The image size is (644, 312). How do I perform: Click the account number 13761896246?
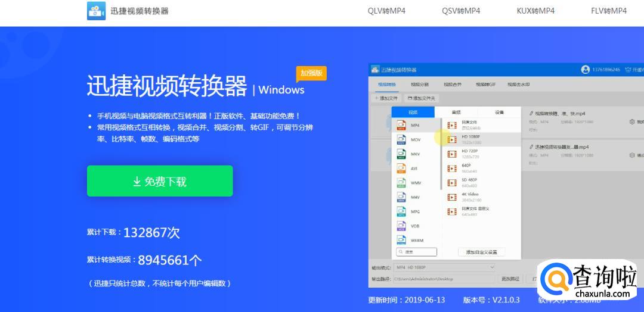(606, 70)
